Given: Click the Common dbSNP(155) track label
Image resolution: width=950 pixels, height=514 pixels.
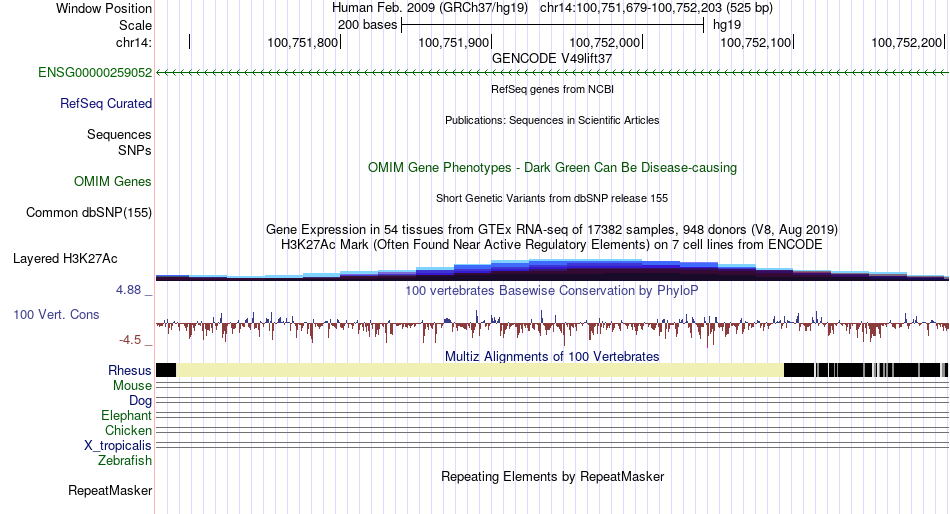Looking at the screenshot, I should (x=89, y=213).
